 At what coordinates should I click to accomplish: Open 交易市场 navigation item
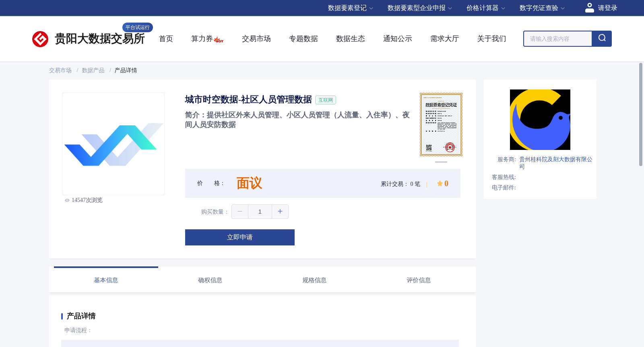[256, 39]
